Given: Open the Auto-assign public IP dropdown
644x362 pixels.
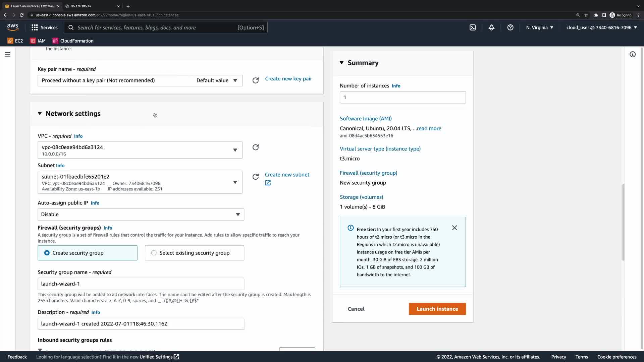Looking at the screenshot, I should click(x=141, y=215).
